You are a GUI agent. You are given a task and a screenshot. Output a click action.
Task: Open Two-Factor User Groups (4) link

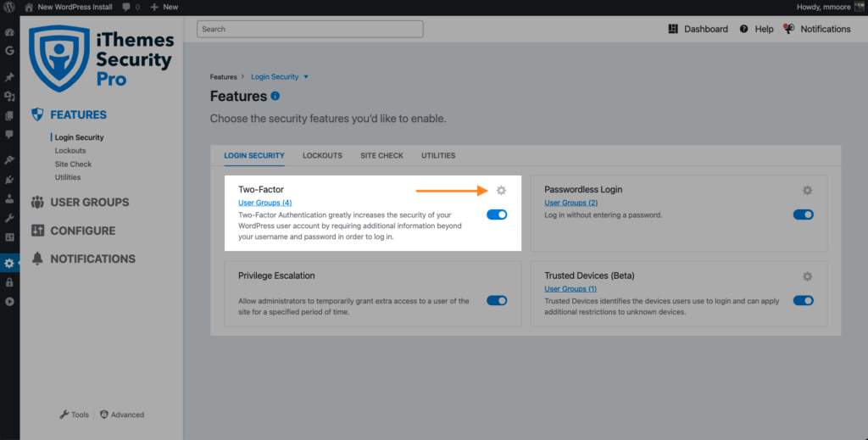pyautogui.click(x=264, y=203)
